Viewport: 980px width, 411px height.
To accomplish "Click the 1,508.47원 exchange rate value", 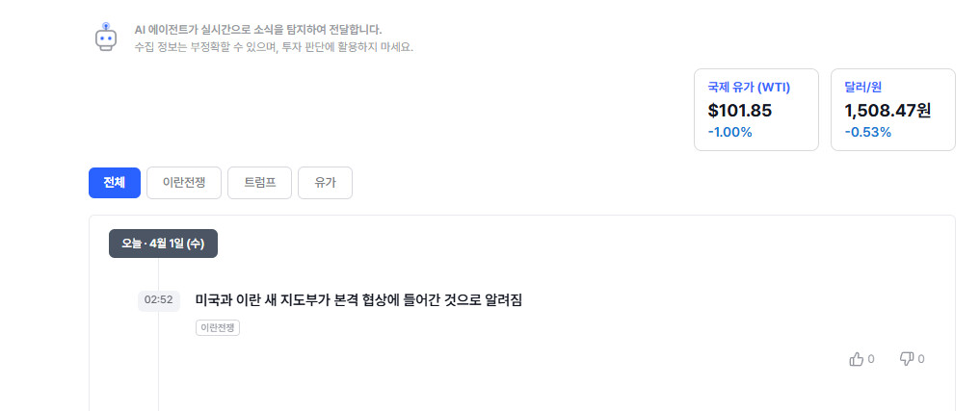I will pyautogui.click(x=887, y=111).
